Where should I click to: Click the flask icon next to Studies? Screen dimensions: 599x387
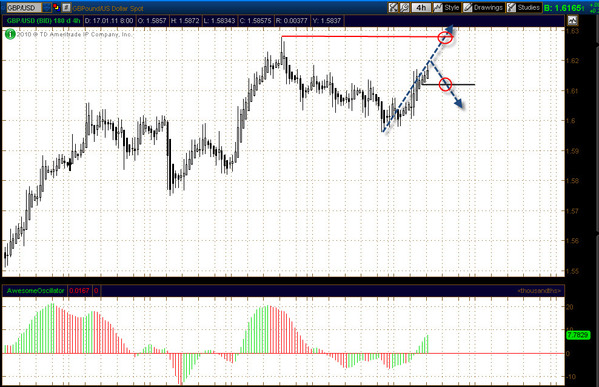pyautogui.click(x=512, y=7)
